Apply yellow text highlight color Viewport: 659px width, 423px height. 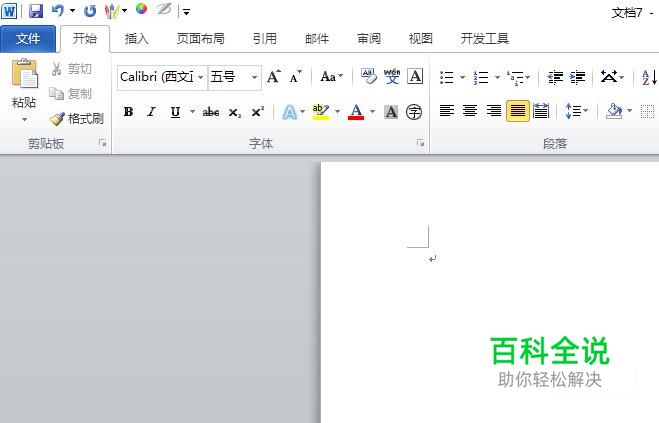click(x=321, y=112)
